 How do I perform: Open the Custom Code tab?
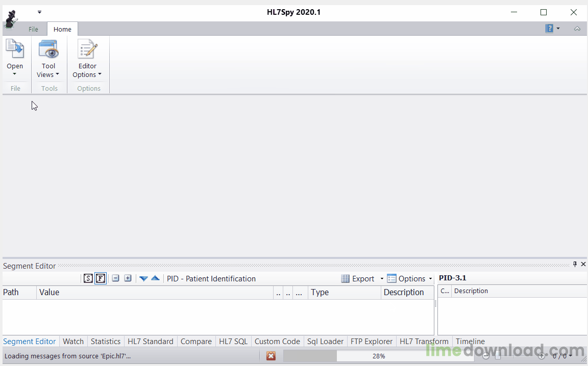[x=277, y=341]
